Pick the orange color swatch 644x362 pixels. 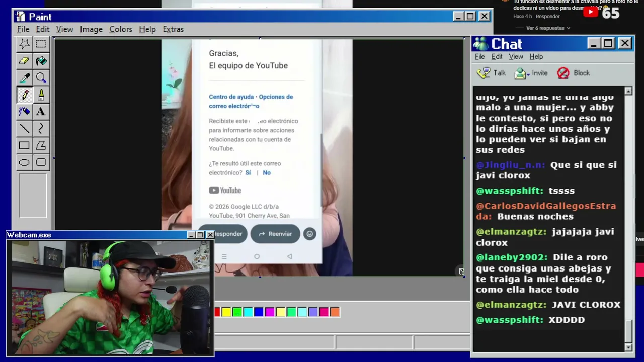point(335,312)
